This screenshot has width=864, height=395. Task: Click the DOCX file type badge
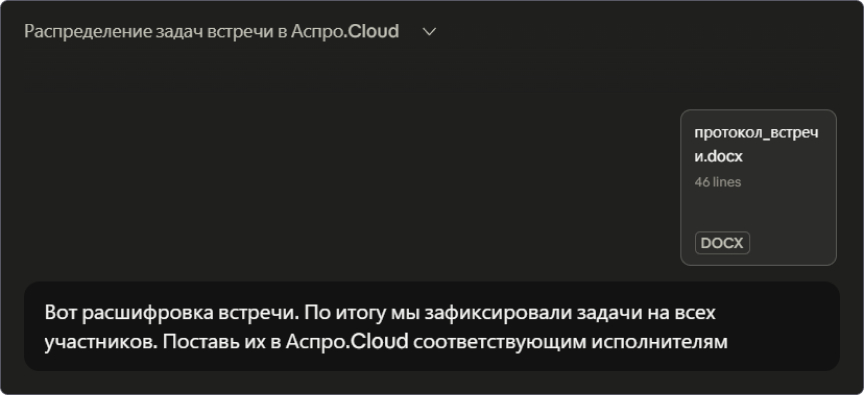tap(722, 243)
